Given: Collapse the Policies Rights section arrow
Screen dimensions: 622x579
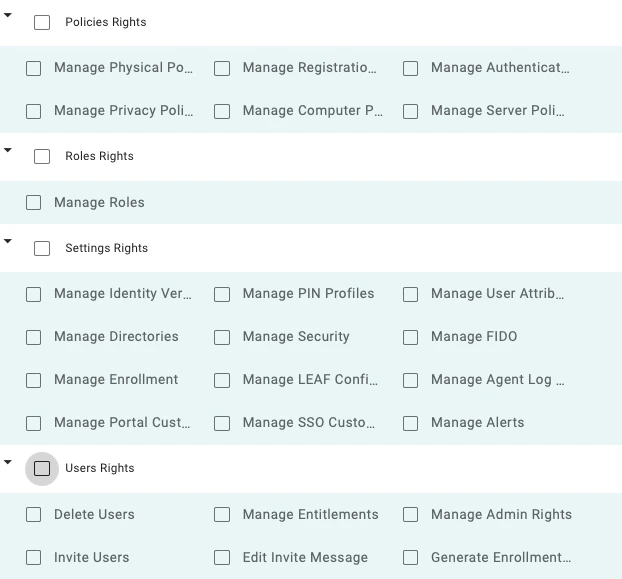Looking at the screenshot, I should coord(8,16).
